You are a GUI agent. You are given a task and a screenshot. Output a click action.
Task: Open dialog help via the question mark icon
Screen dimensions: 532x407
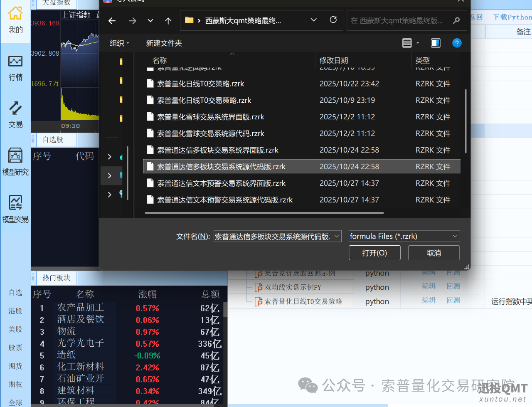point(457,43)
